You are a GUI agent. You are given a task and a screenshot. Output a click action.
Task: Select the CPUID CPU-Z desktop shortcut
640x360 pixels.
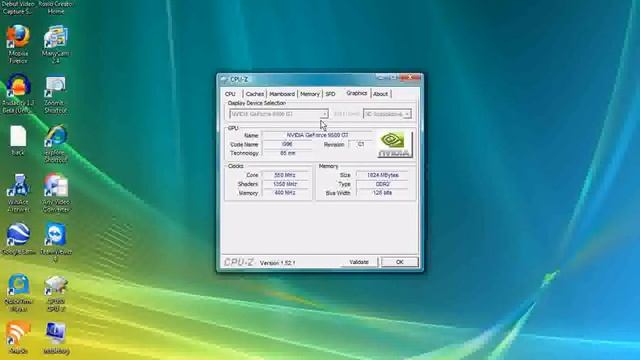pos(56,293)
